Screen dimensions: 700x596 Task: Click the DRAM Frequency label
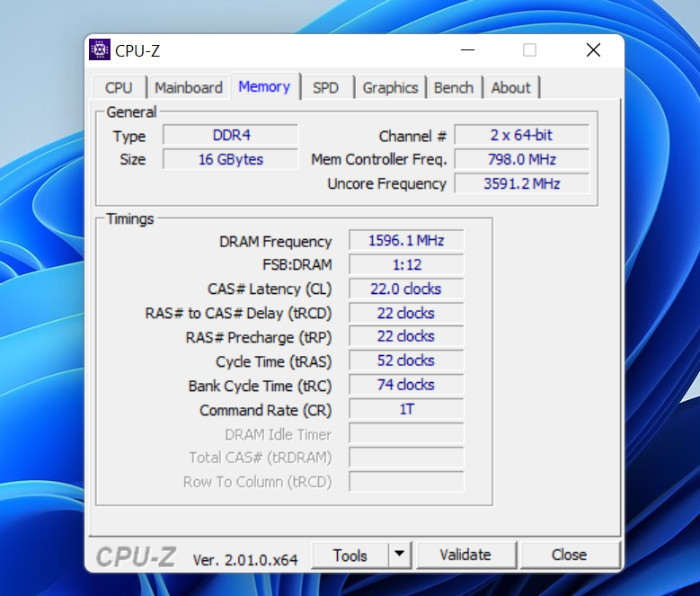pyautogui.click(x=276, y=242)
